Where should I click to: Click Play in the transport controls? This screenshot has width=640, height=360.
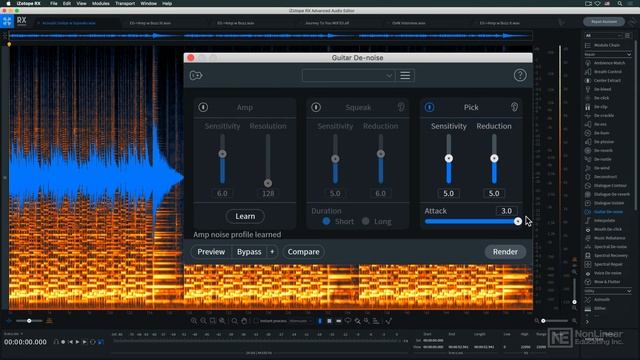pyautogui.click(x=78, y=342)
